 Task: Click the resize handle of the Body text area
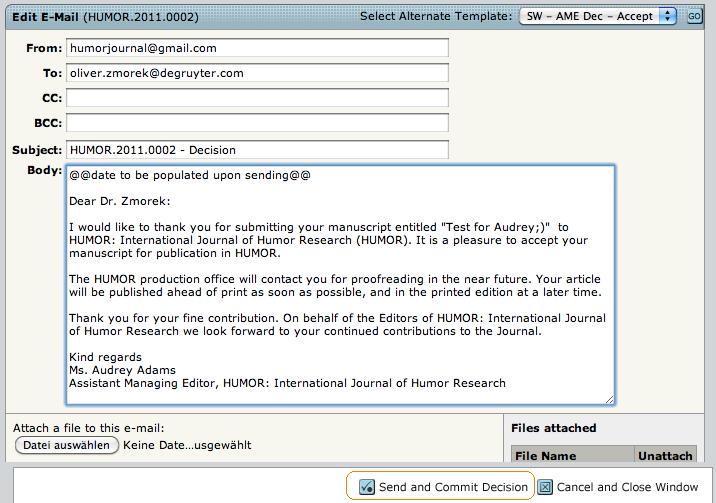pos(608,398)
